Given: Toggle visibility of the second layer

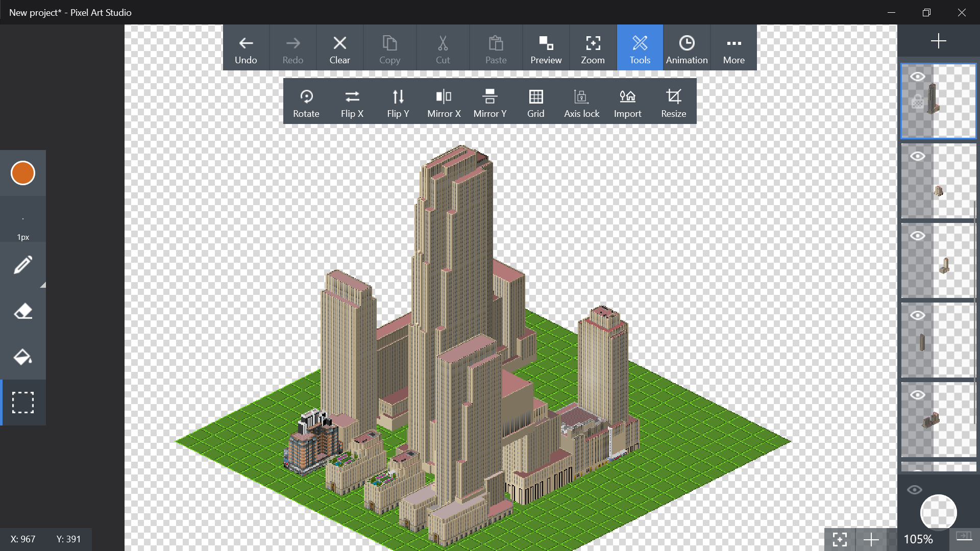Looking at the screenshot, I should tap(918, 156).
